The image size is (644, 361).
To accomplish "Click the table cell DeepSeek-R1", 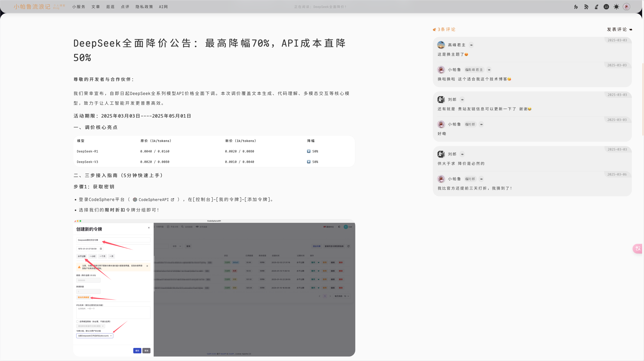I will pyautogui.click(x=87, y=151).
